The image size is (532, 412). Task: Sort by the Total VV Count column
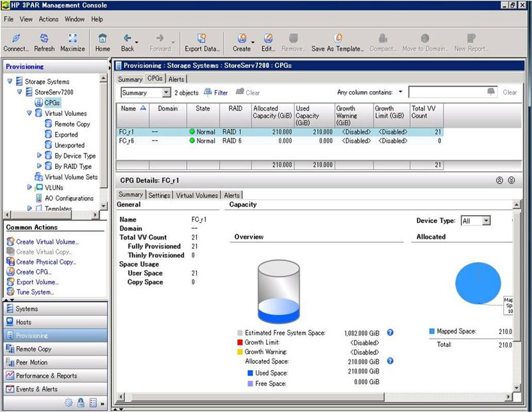pyautogui.click(x=426, y=116)
